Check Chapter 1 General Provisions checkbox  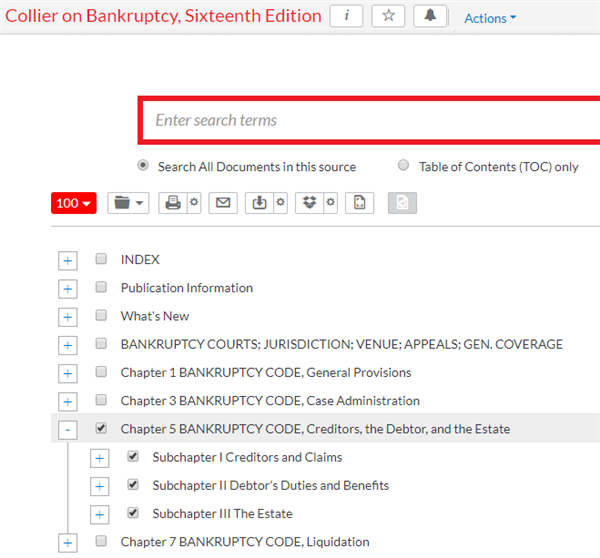tap(101, 372)
